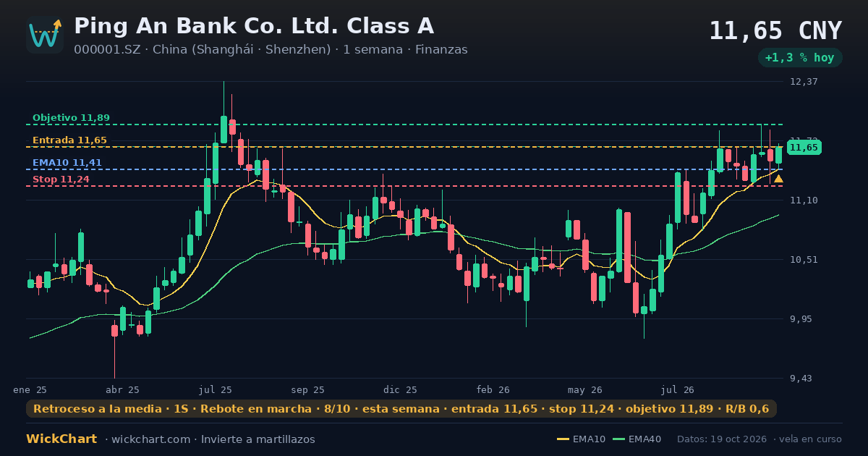868x456 pixels.
Task: Click the 000001.SZ ticker subtitle
Action: coord(271,50)
